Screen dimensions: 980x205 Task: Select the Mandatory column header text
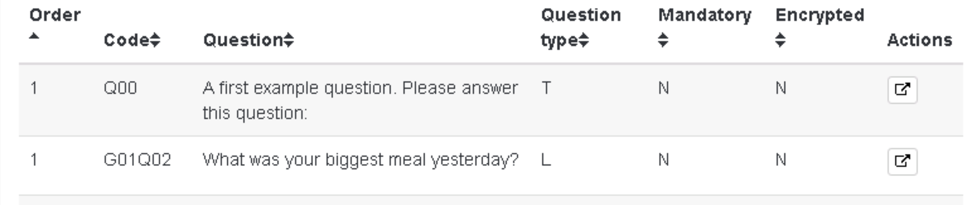coord(704,15)
